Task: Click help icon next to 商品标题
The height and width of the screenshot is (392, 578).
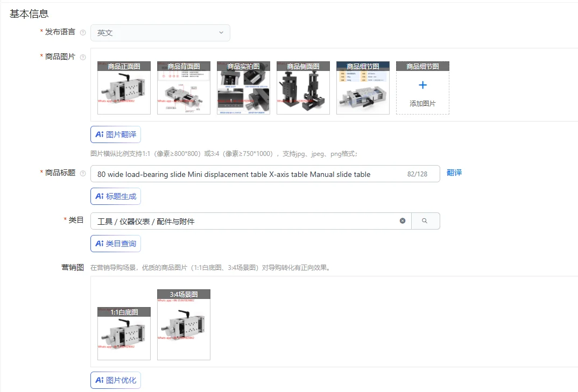Action: (83, 173)
